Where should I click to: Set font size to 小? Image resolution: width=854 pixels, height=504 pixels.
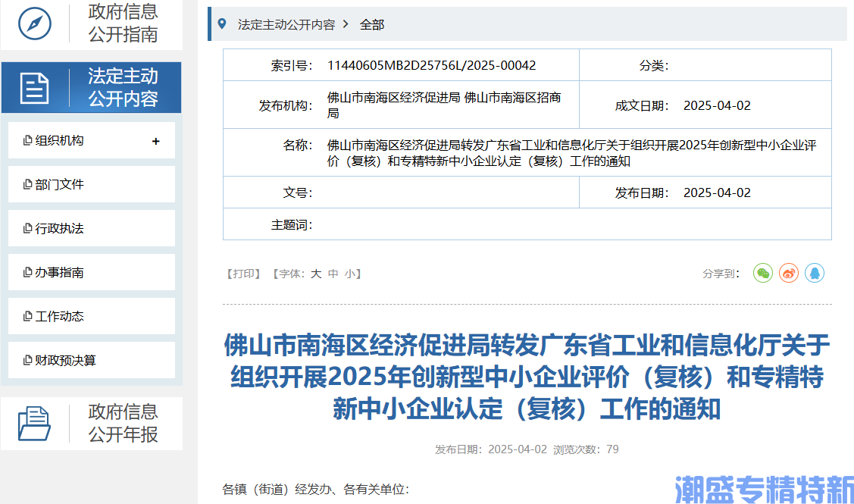(350, 274)
